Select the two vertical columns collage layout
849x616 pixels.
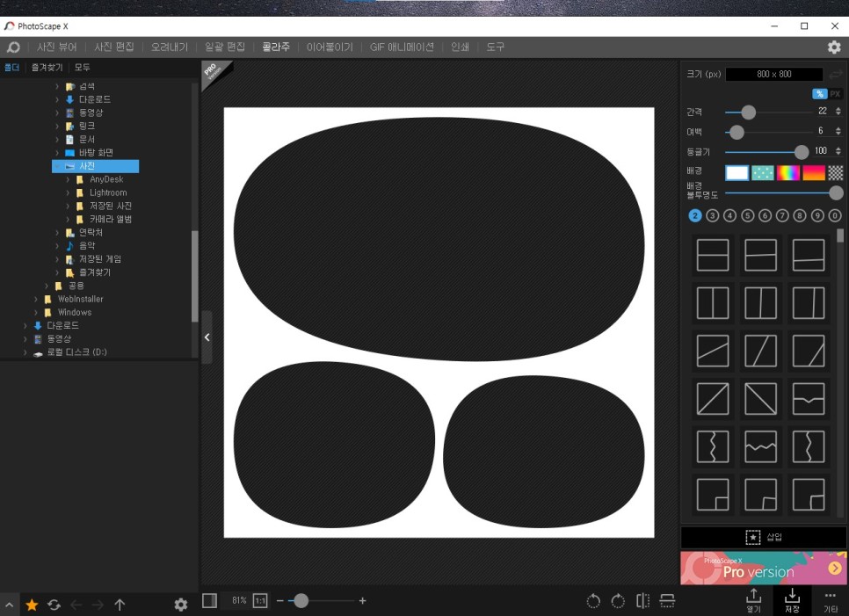pos(713,302)
